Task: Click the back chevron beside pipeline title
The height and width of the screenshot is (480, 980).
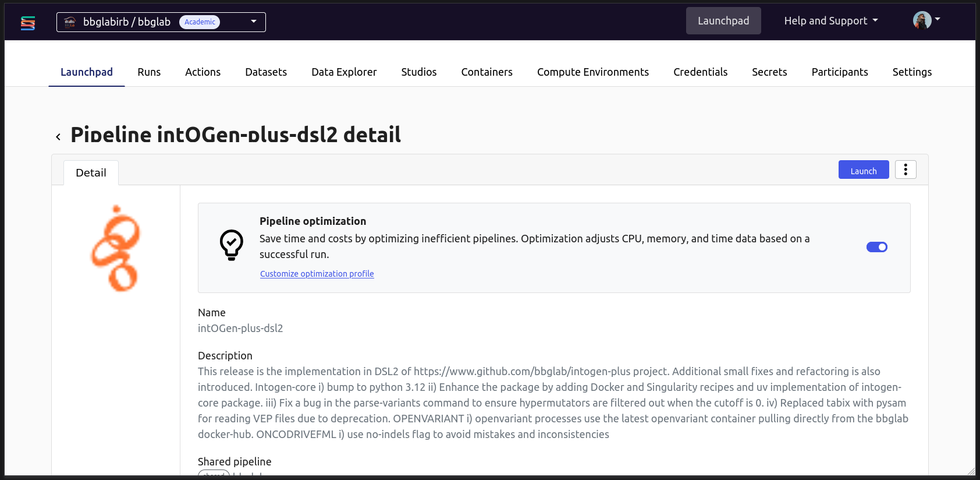Action: pos(58,137)
